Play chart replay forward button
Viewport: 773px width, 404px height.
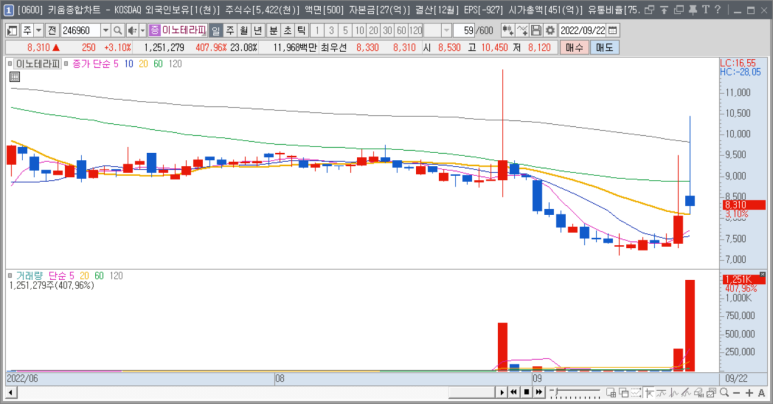point(502,393)
